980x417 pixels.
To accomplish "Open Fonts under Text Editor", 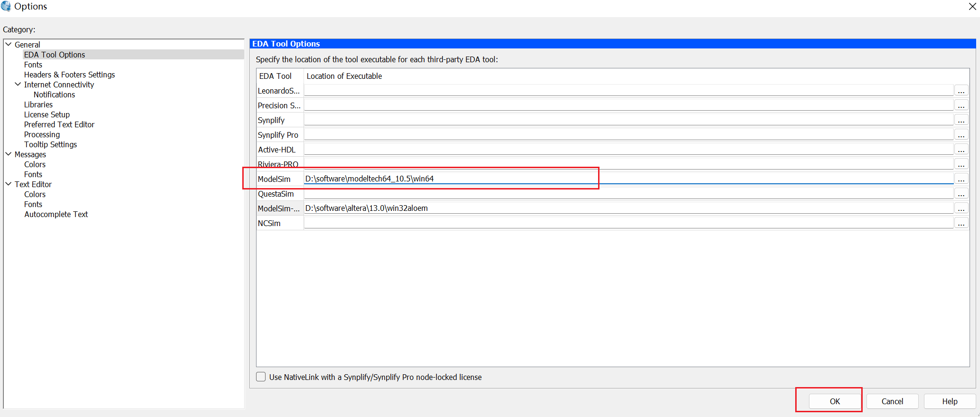I will tap(33, 204).
